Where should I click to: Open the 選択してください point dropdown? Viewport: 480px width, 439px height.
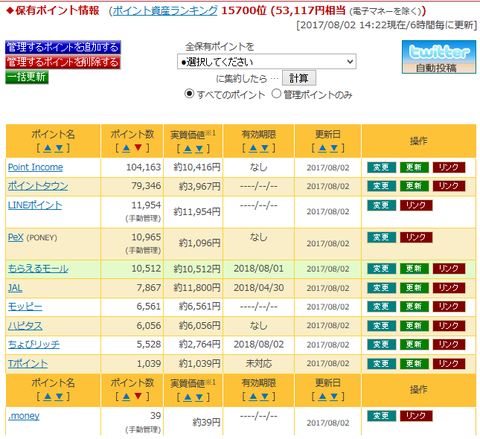pos(267,62)
